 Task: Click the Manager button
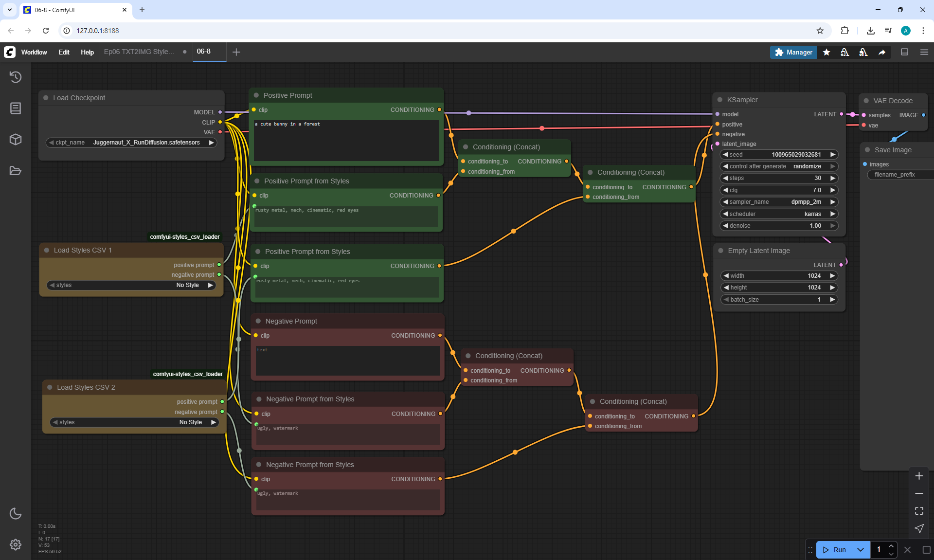pyautogui.click(x=793, y=52)
